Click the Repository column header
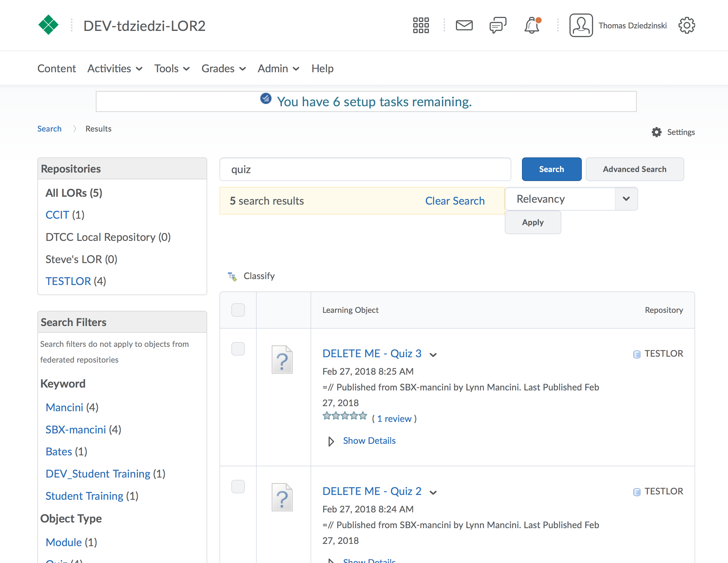 tap(664, 310)
